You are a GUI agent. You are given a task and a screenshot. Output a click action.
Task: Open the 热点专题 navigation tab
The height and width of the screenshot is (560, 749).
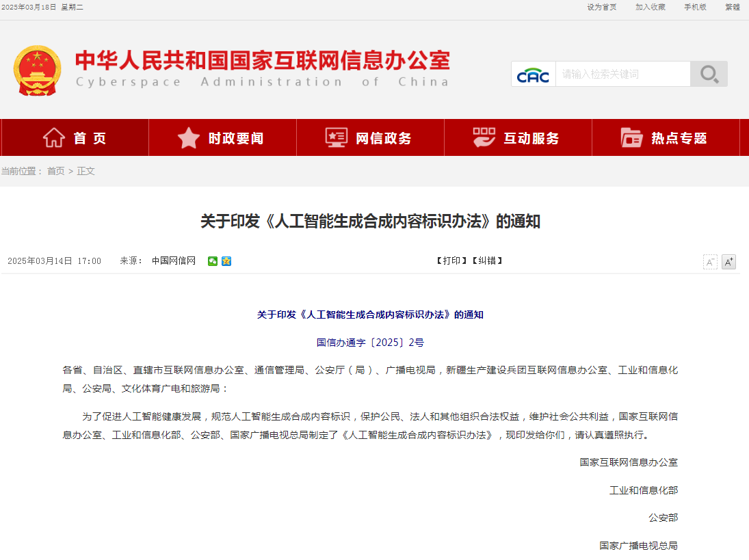click(666, 137)
